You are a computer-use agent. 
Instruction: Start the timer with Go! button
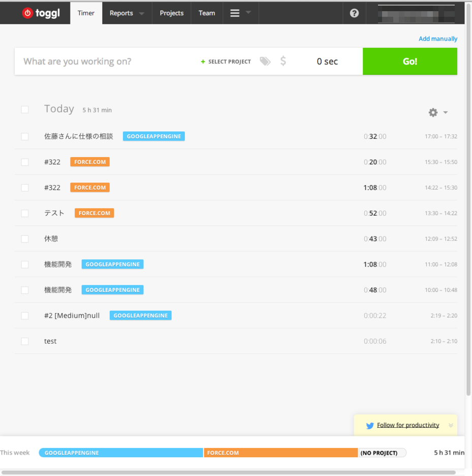(x=410, y=62)
